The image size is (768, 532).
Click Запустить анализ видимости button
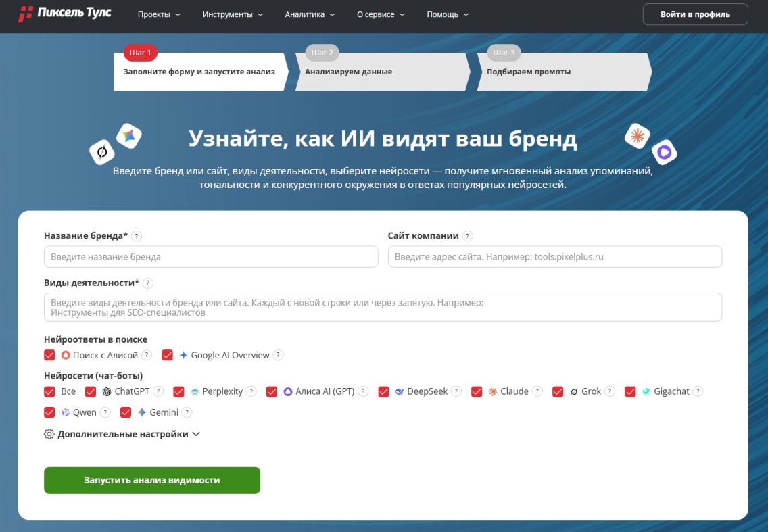152,480
